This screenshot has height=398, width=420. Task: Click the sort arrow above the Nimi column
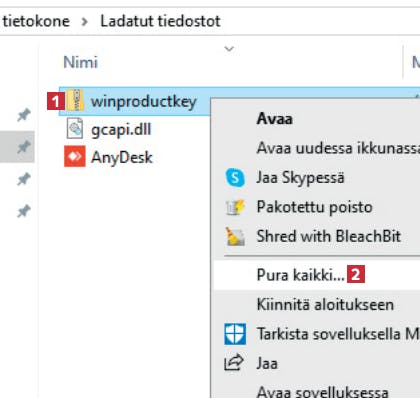tap(229, 49)
